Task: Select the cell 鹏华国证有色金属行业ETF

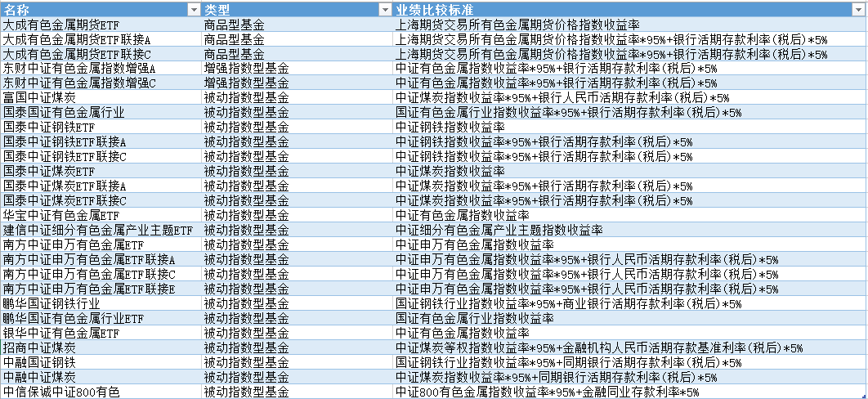Action: (101, 318)
